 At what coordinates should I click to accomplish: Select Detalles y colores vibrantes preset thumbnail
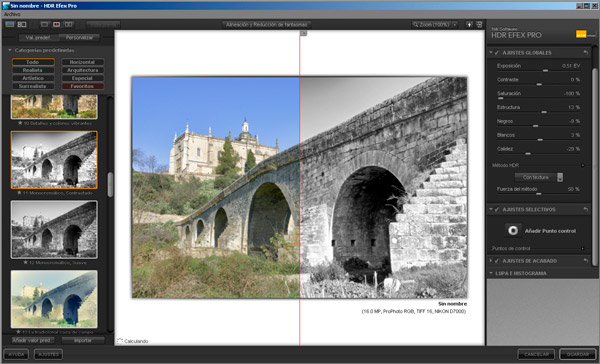(x=54, y=107)
